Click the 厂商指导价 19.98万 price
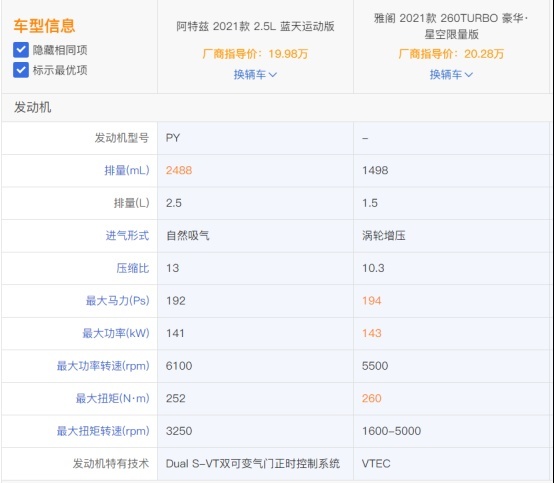The image size is (554, 483). coord(255,54)
